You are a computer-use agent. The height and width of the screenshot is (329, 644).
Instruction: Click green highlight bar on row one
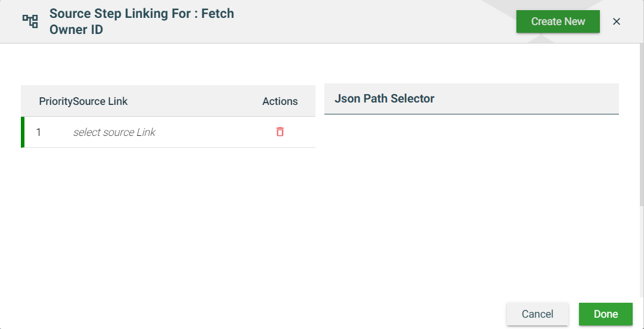pos(23,132)
